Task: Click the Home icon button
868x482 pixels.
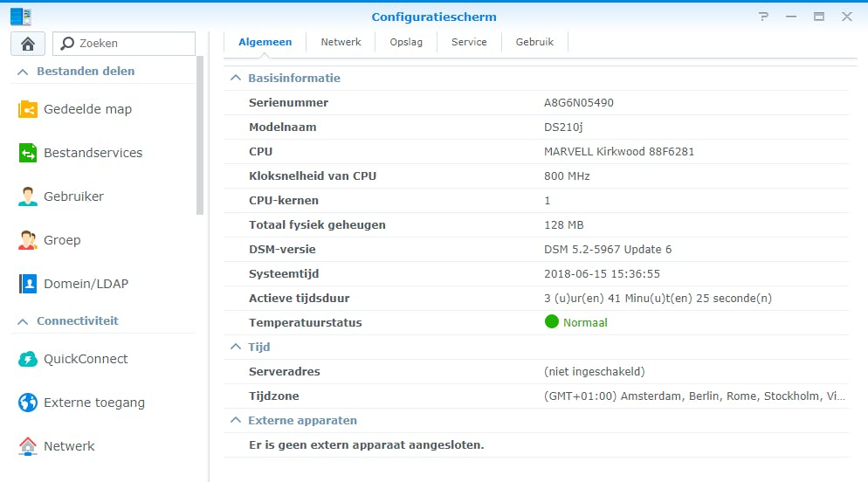Action: click(27, 44)
